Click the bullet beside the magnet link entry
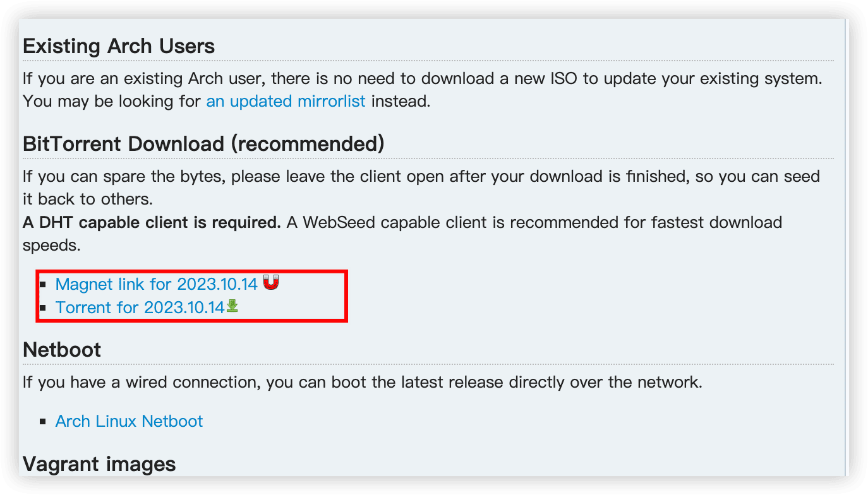This screenshot has width=868, height=495. (43, 284)
